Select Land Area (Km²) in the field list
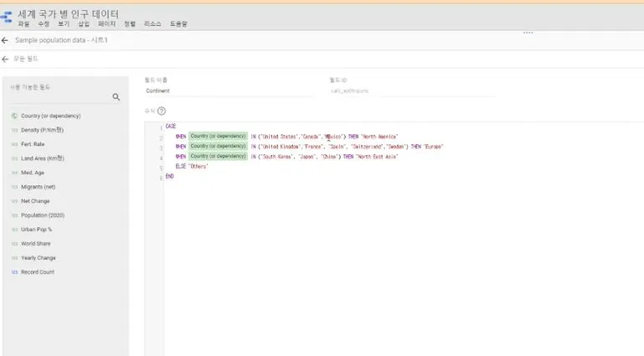644x356 pixels. (43, 158)
